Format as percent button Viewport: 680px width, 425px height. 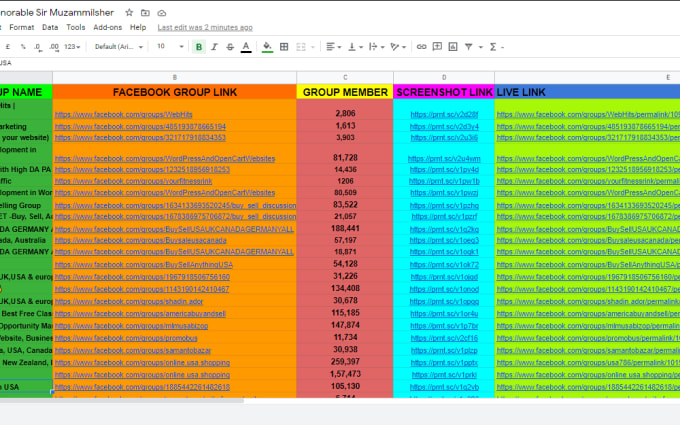coord(23,46)
